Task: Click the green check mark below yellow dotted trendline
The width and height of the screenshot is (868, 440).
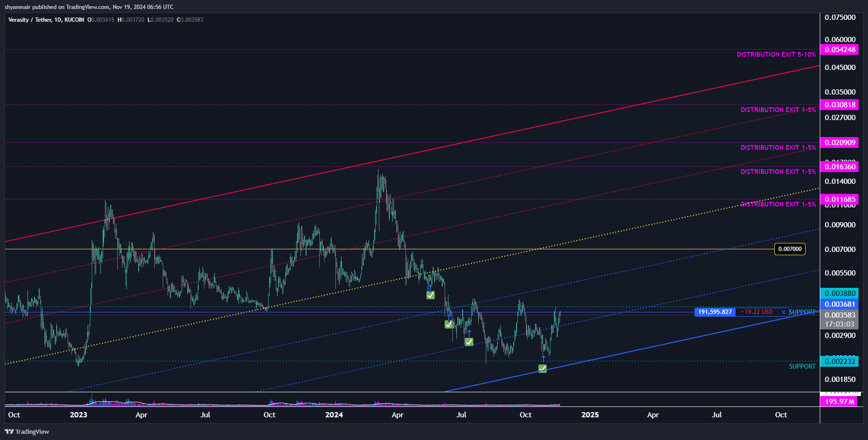Action: (x=430, y=295)
